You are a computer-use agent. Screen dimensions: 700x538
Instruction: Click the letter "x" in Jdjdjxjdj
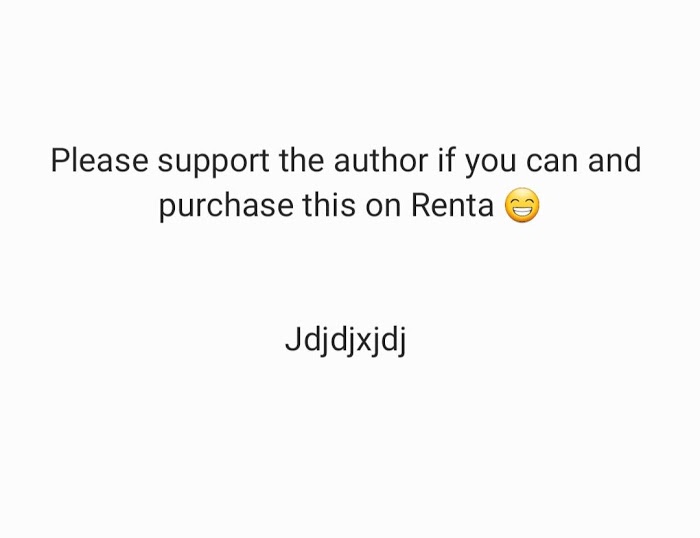tap(363, 343)
